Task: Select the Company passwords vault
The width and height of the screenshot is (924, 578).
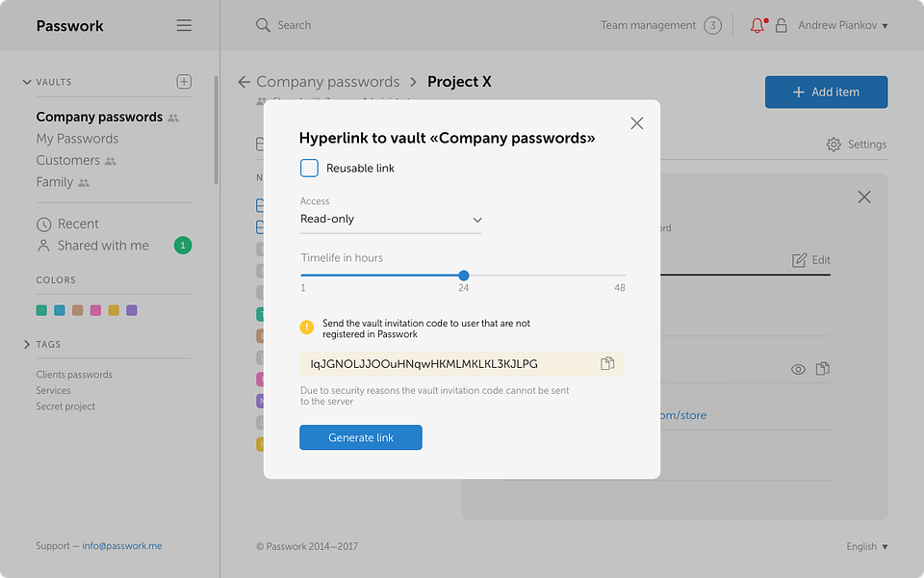Action: point(99,117)
